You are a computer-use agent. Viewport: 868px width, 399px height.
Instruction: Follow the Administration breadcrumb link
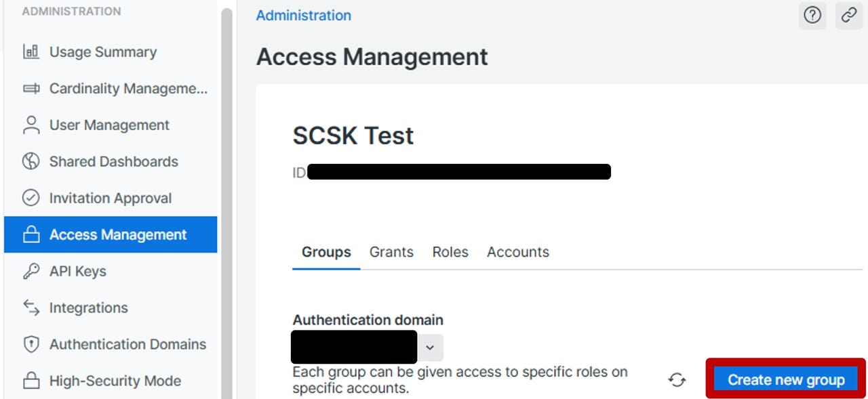click(303, 15)
